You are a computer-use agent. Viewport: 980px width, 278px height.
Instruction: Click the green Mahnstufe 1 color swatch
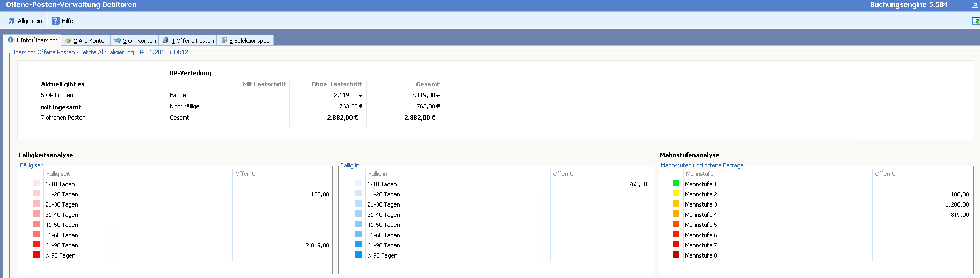tap(676, 184)
